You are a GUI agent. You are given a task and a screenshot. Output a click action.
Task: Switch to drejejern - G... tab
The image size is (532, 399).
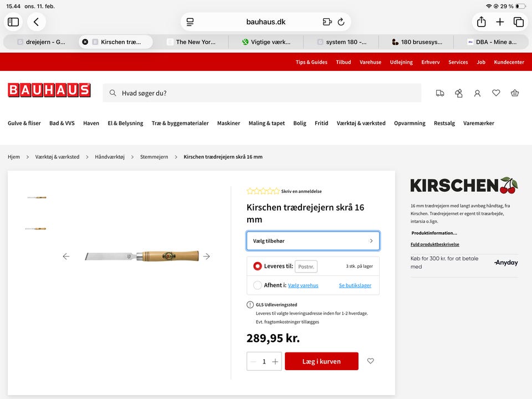click(42, 42)
